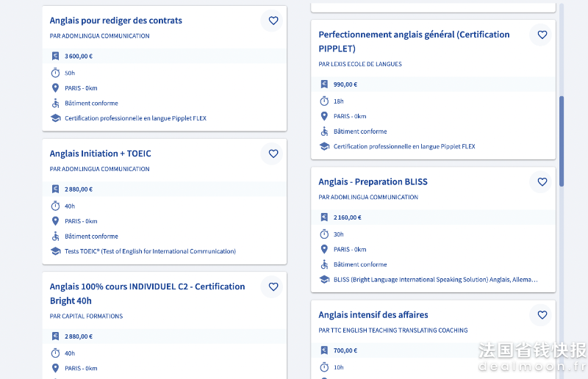Select the 50h duration text
Screen dimensions: 588x379
pos(70,73)
